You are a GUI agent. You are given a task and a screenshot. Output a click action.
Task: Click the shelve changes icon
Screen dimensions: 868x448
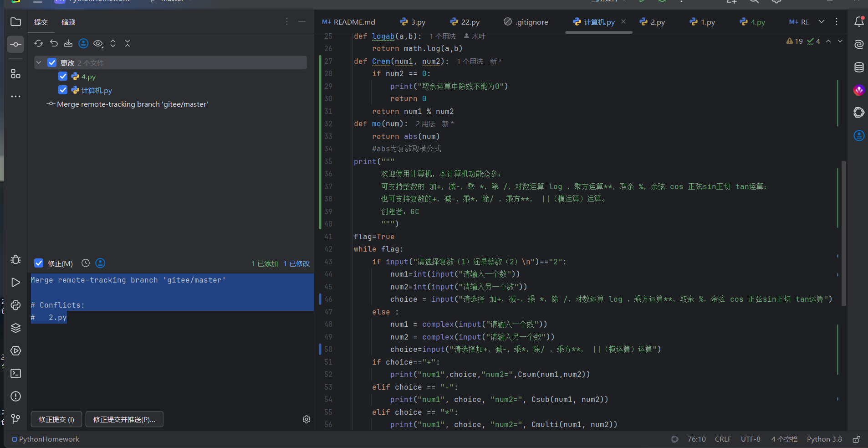(68, 43)
